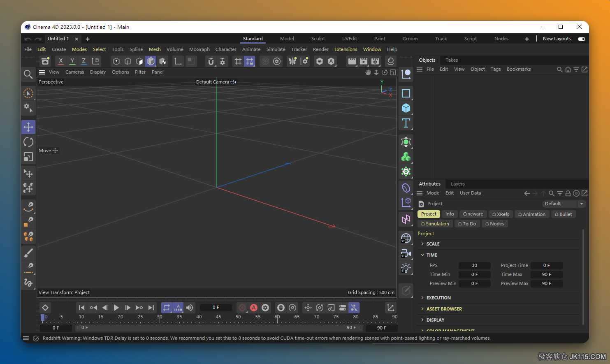Toggle the New Layouts switch
The height and width of the screenshot is (364, 610).
coord(581,39)
